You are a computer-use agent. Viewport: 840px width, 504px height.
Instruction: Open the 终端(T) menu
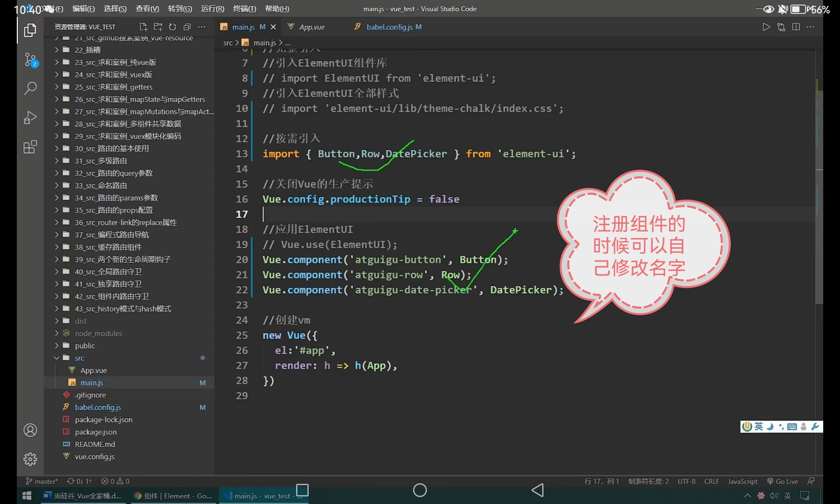coord(244,8)
